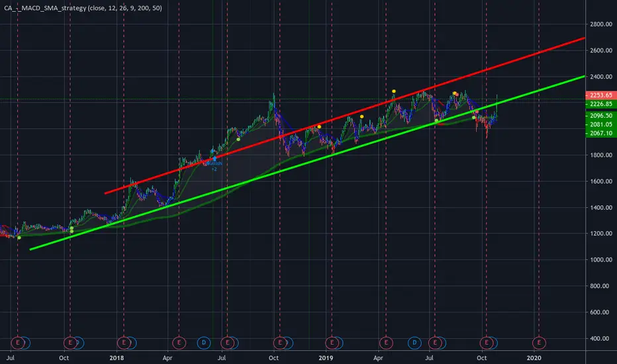Click the 2019 label on time axis
Viewport: 617px width, 364px height.
[x=326, y=357]
